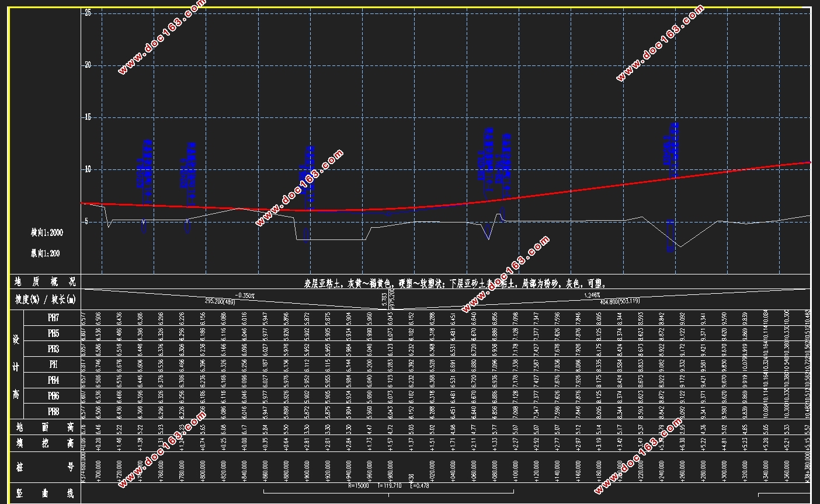Click the 竖曲线 row header

(x=46, y=493)
